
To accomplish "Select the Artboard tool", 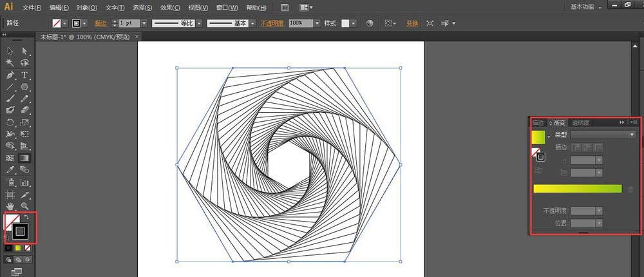I will 10,194.
